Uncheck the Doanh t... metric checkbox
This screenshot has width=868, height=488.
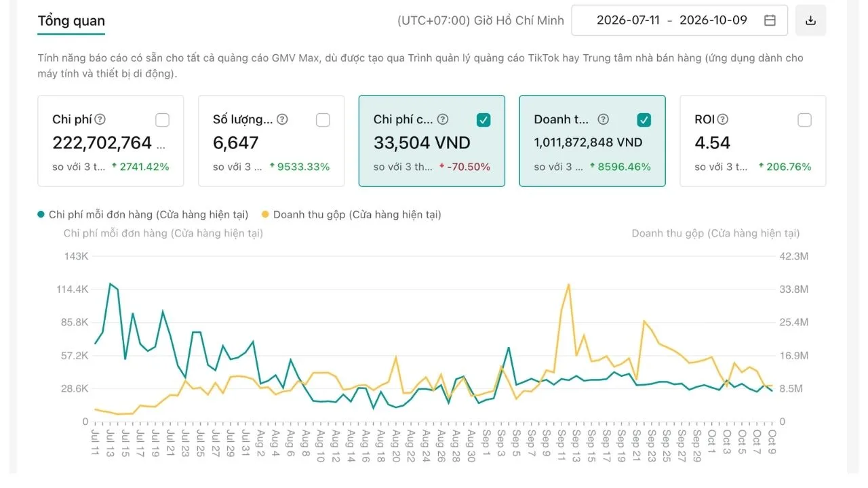(644, 120)
